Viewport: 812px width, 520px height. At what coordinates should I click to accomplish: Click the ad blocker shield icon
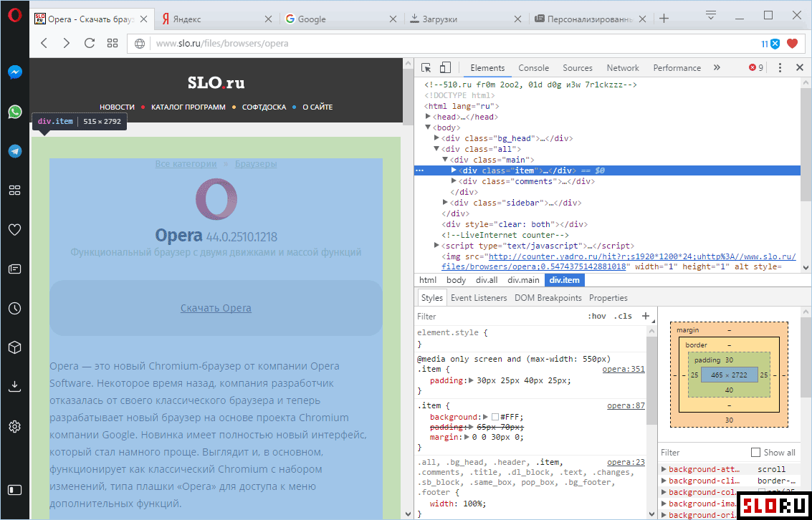tap(775, 44)
